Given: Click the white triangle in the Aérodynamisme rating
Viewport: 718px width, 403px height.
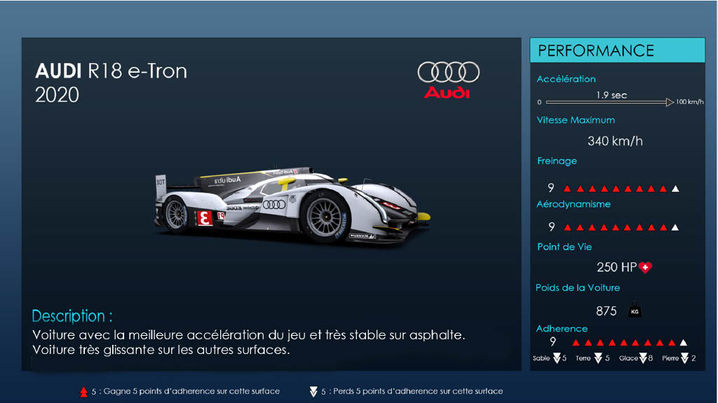Looking at the screenshot, I should pyautogui.click(x=675, y=228).
